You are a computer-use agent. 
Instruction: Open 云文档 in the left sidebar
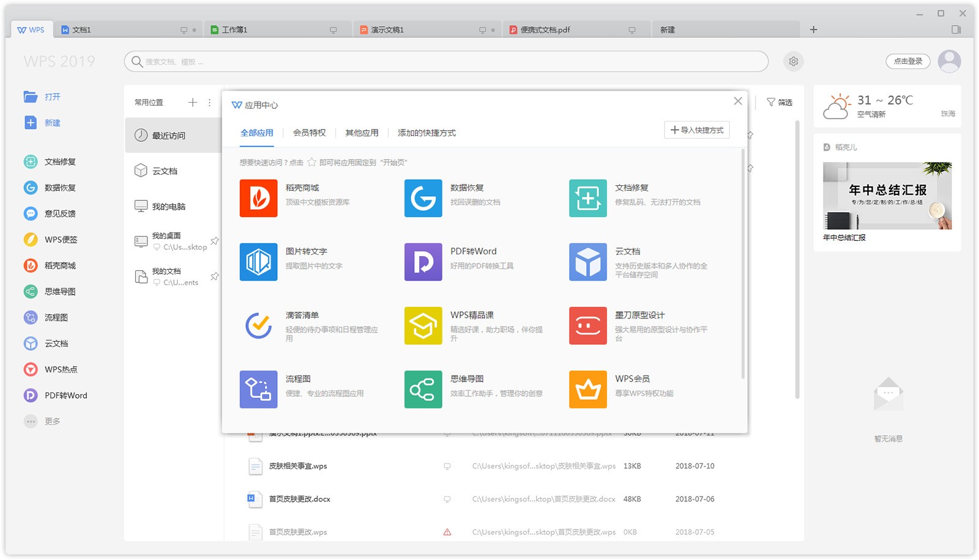pos(46,344)
